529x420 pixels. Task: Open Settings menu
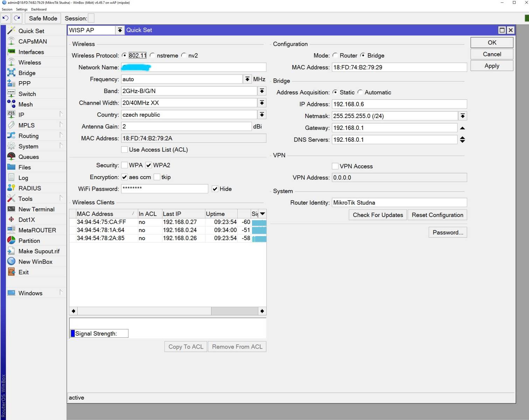pos(22,9)
